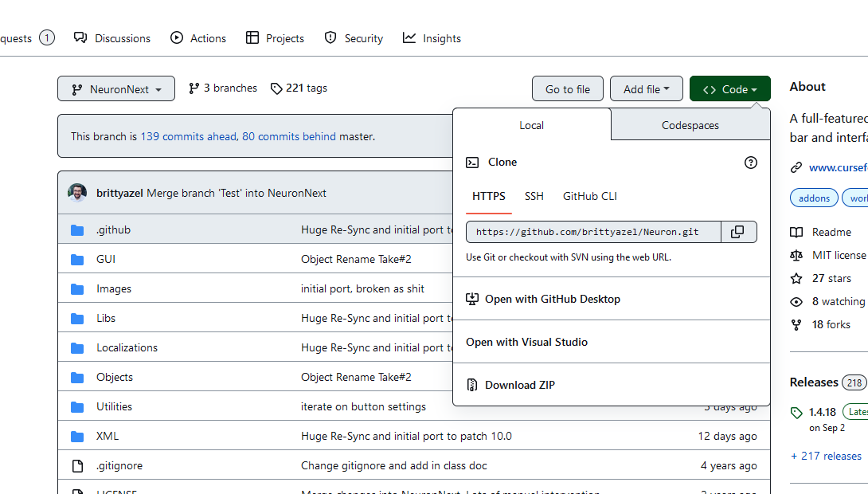Open the Security tab
The width and height of the screenshot is (868, 494).
[x=354, y=38]
